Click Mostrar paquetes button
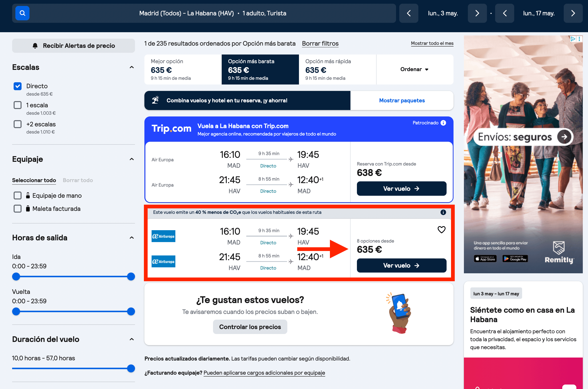This screenshot has height=389, width=588. [402, 101]
